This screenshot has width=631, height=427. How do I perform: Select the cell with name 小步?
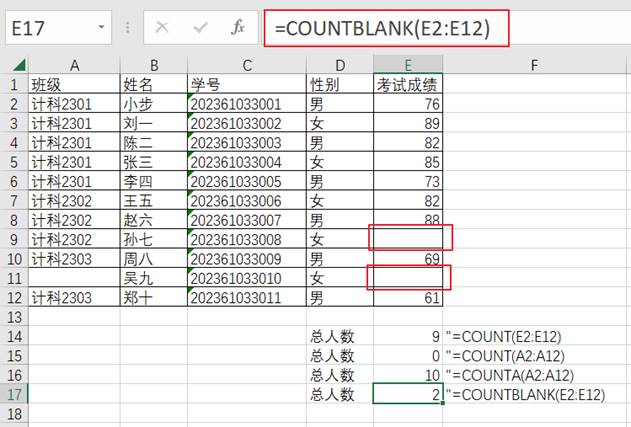pyautogui.click(x=152, y=104)
